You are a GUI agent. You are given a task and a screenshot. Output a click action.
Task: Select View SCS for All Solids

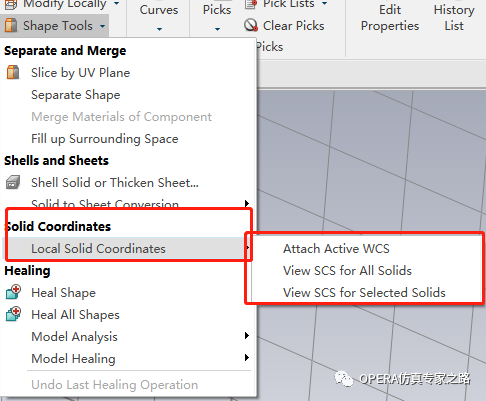[x=347, y=271]
